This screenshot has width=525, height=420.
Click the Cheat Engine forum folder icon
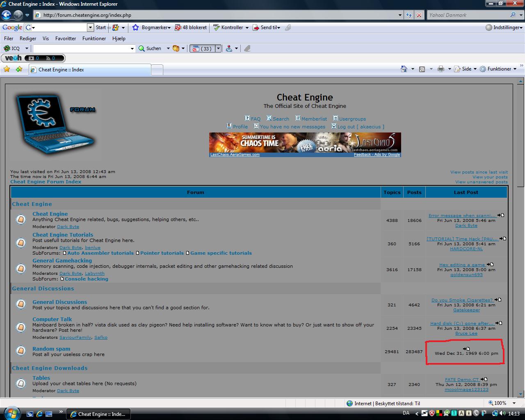point(21,219)
